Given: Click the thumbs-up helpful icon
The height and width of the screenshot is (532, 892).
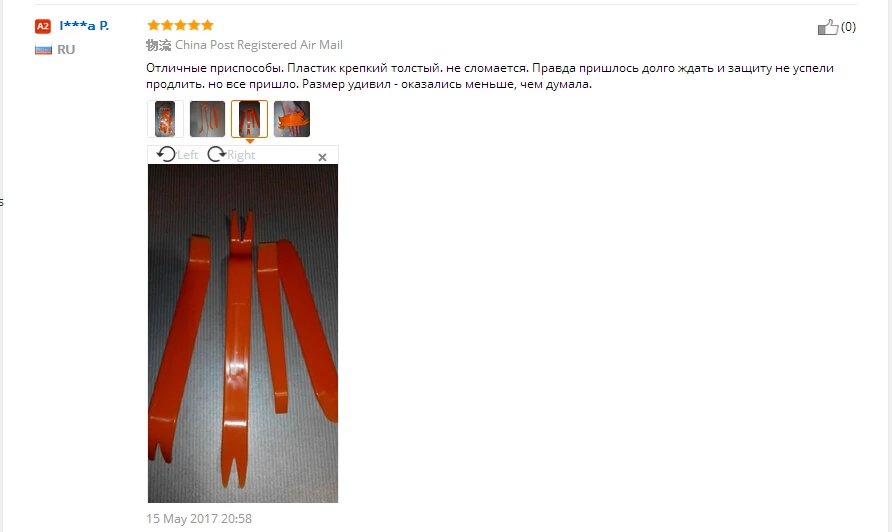Looking at the screenshot, I should pos(828,27).
